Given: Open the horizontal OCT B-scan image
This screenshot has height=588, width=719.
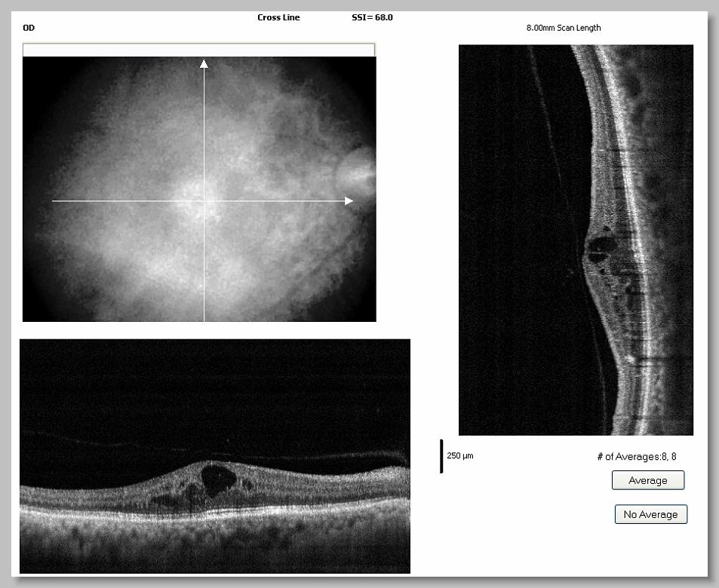Looking at the screenshot, I should click(x=215, y=456).
